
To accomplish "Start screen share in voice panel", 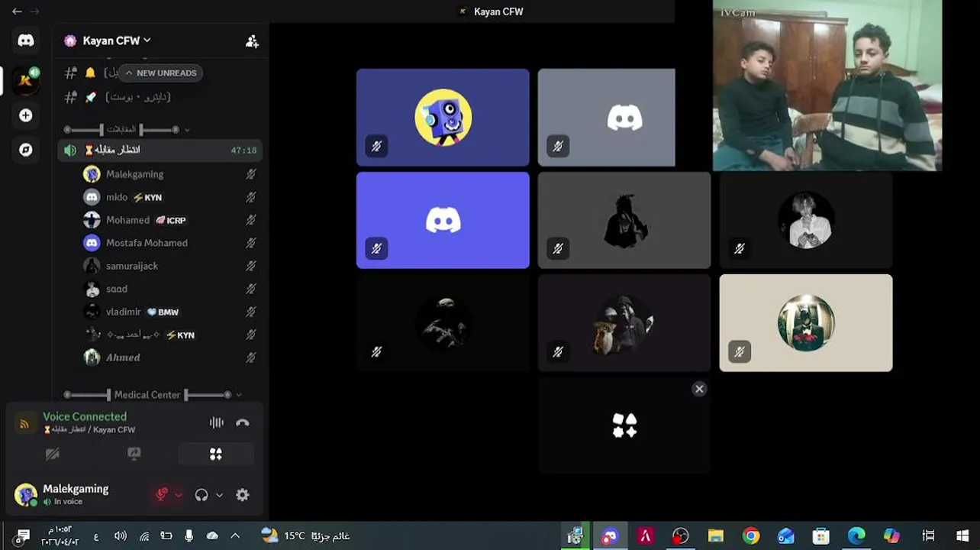I will click(134, 454).
